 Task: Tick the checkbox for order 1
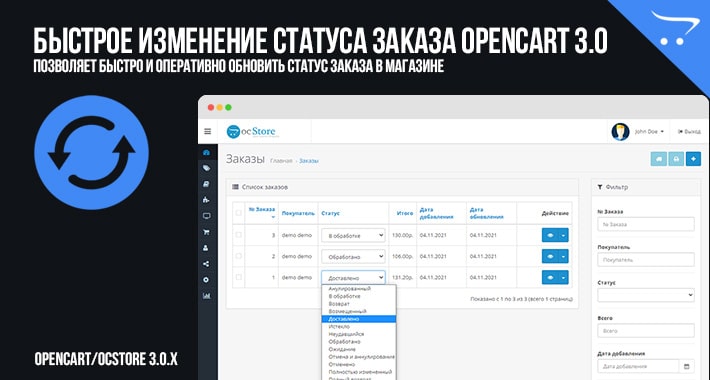click(x=239, y=277)
